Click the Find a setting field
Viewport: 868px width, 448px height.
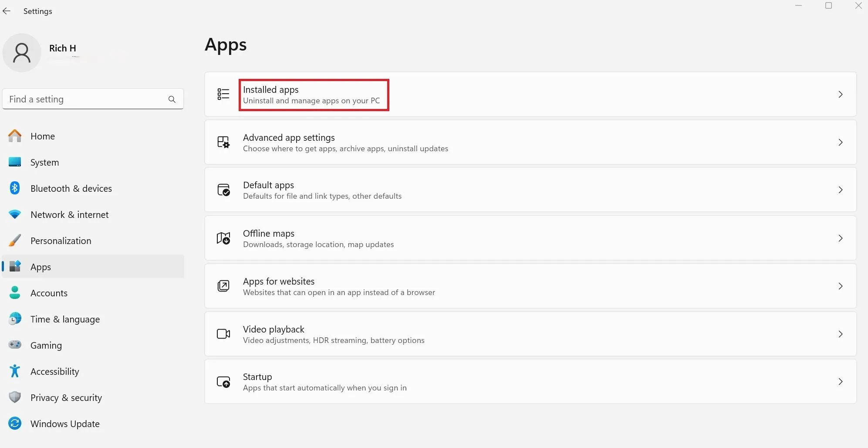click(85, 99)
